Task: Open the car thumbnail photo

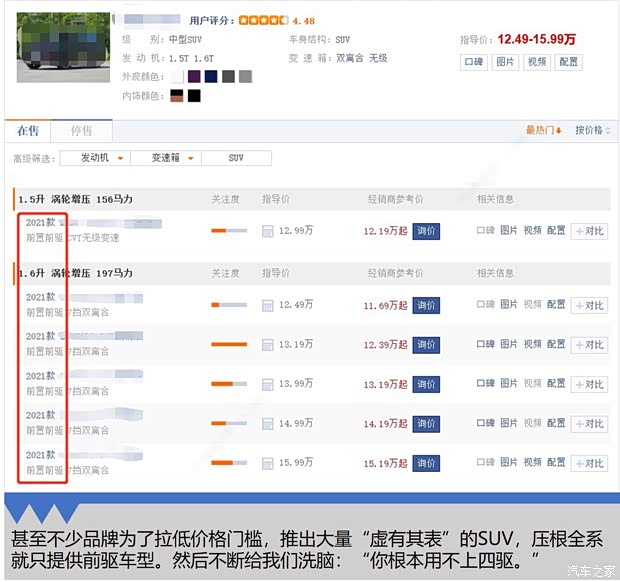Action: pos(63,47)
